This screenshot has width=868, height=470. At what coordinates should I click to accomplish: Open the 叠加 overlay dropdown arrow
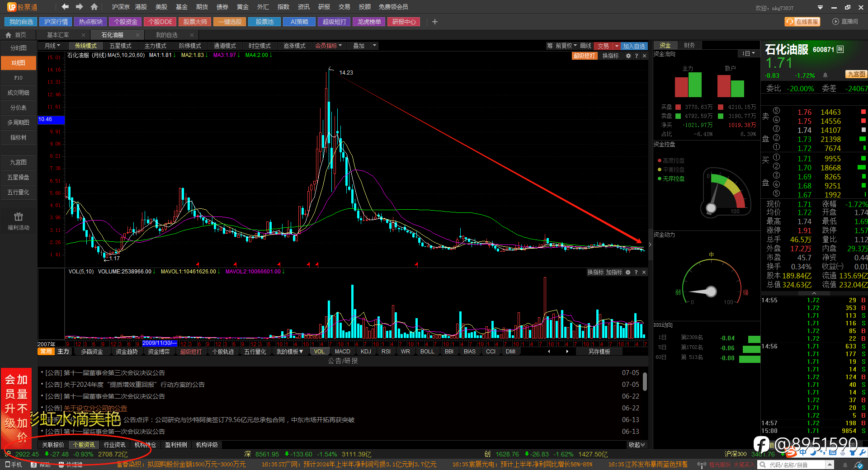pyautogui.click(x=374, y=46)
